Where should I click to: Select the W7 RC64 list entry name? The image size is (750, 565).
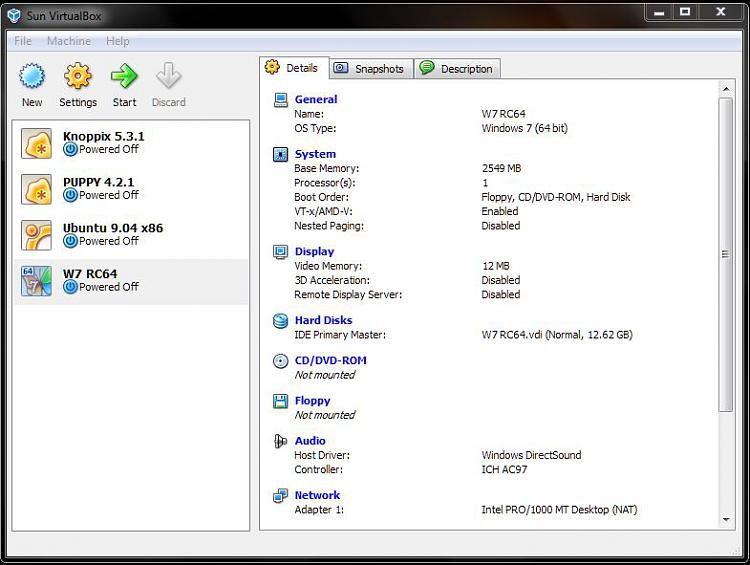coord(90,274)
